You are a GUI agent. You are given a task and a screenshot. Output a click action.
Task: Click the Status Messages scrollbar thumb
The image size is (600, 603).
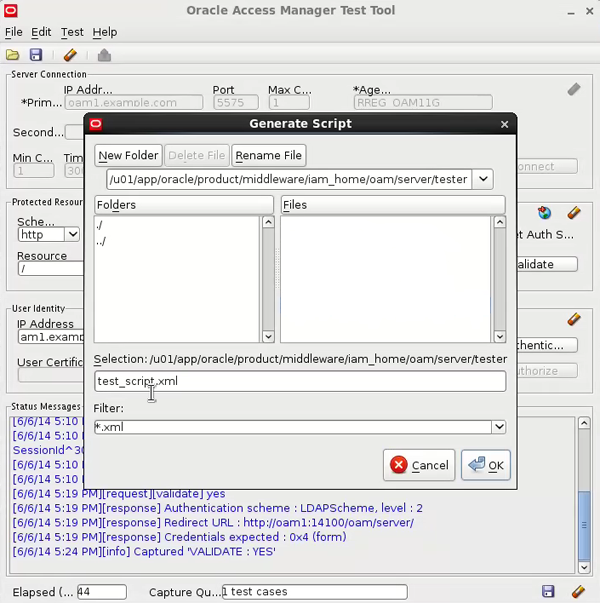tap(584, 525)
